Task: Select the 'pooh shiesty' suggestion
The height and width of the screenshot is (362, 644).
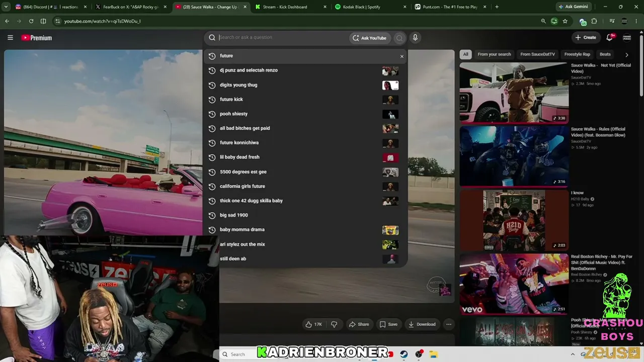Action: point(305,114)
